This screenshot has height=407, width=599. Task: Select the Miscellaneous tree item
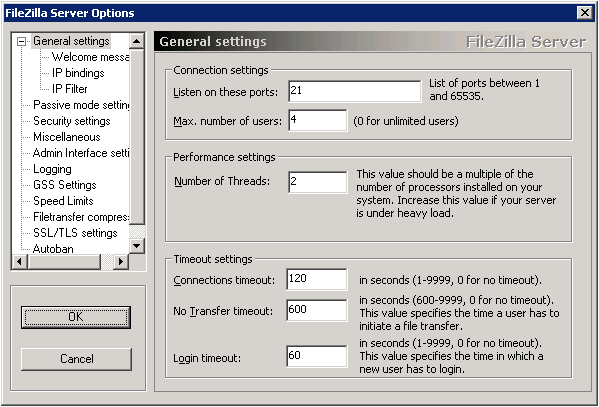coord(66,137)
